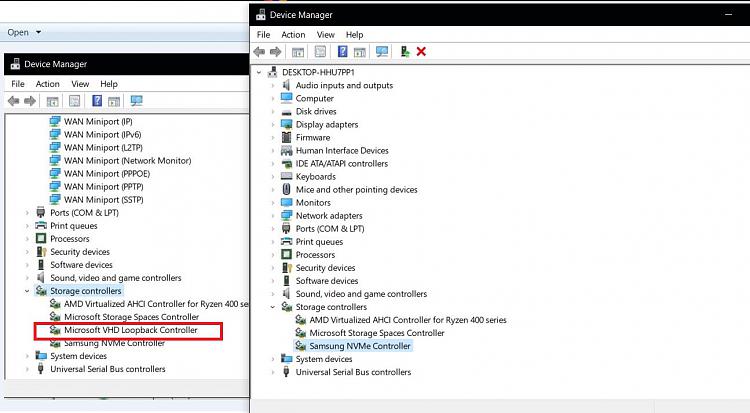Collapse DESKTOP-HHU7PP1 root node
Image resolution: width=750 pixels, height=413 pixels.
coord(259,72)
